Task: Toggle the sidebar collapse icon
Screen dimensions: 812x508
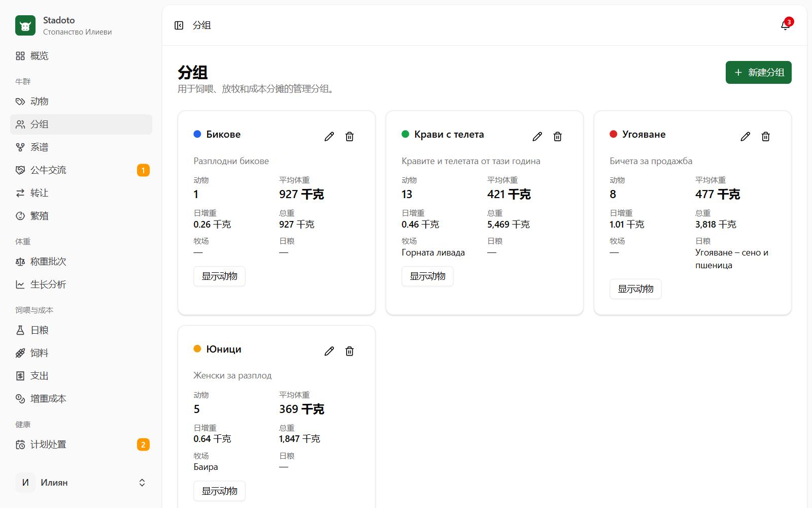Action: pos(179,25)
